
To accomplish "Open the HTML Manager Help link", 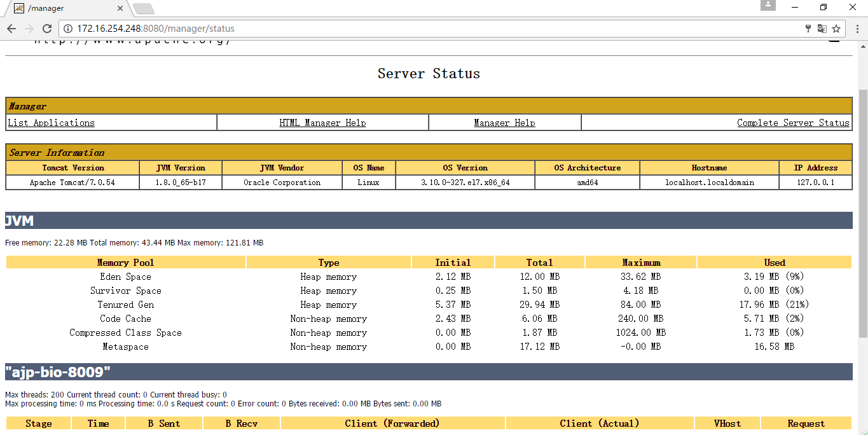I will [x=322, y=123].
